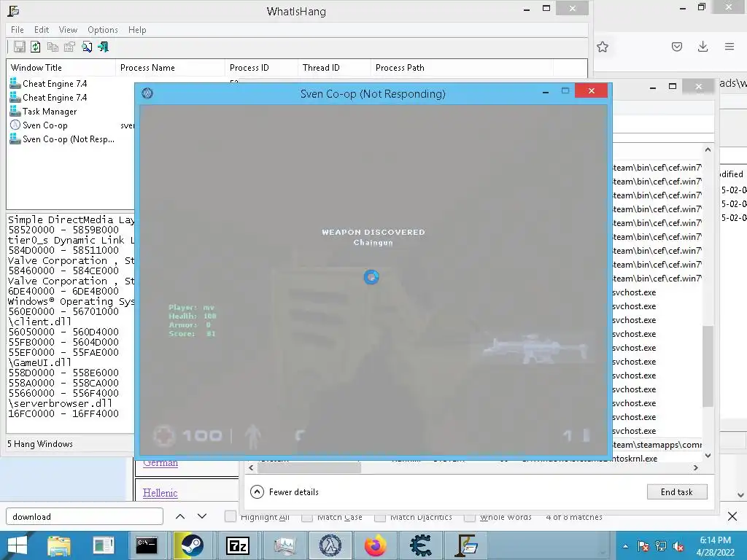Image resolution: width=747 pixels, height=560 pixels.
Task: Open Command Prompt from the taskbar
Action: point(146,545)
